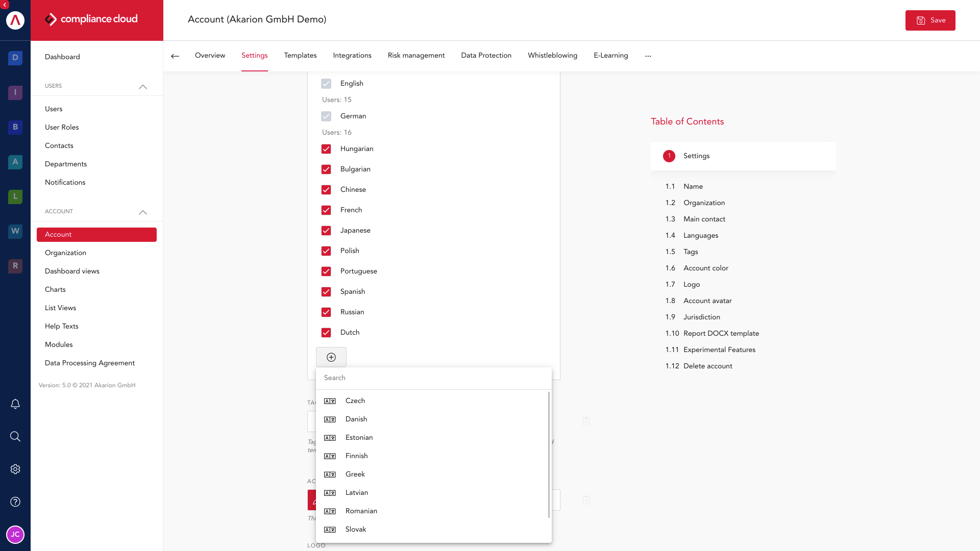Open the add language plus icon
This screenshot has height=551, width=980.
(x=331, y=357)
